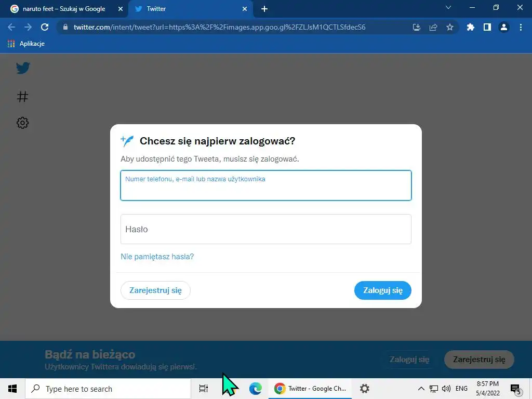This screenshot has height=399, width=532.
Task: Click the Nie pamiętasz hasła link
Action: coord(157,257)
